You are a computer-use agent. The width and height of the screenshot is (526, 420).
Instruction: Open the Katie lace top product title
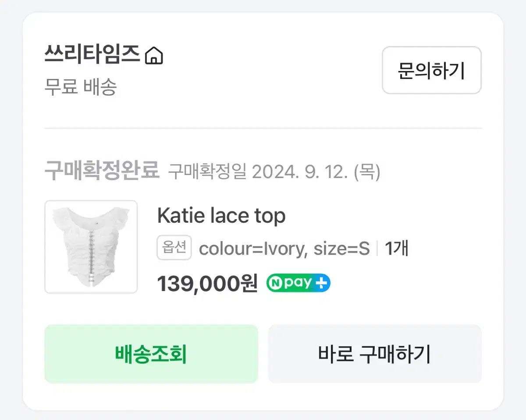pyautogui.click(x=221, y=215)
